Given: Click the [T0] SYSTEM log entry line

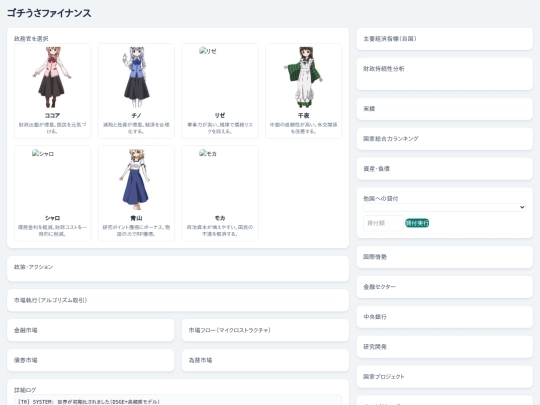Looking at the screenshot, I should pyautogui.click(x=89, y=402).
